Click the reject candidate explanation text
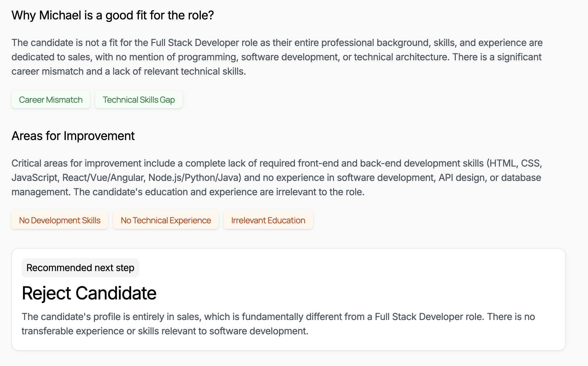Image resolution: width=588 pixels, height=366 pixels. (278, 317)
